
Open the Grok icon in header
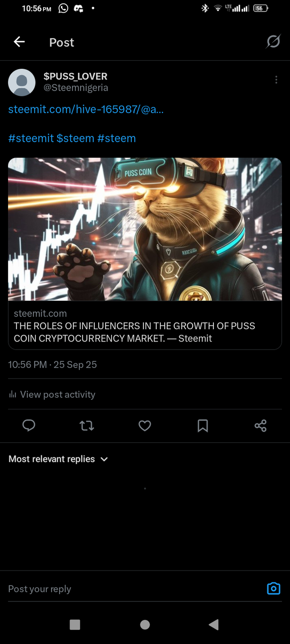(273, 42)
